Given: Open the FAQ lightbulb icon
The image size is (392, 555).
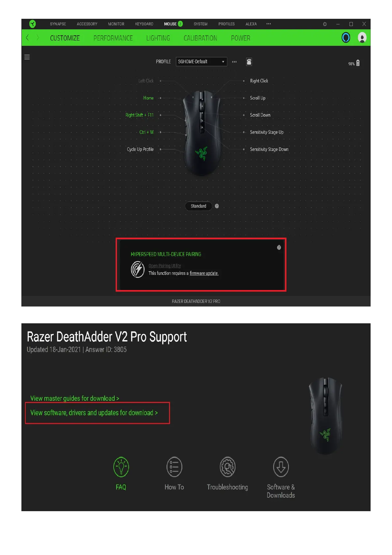Looking at the screenshot, I should point(121,467).
